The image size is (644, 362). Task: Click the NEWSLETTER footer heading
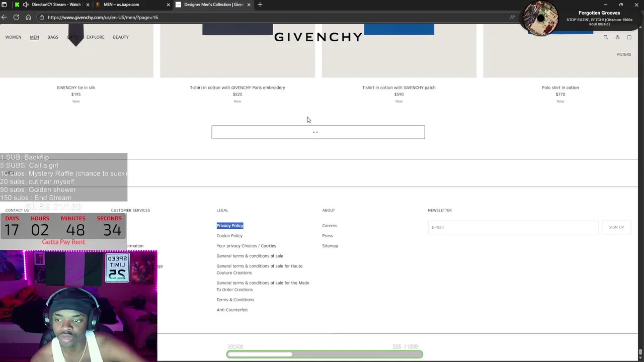(440, 210)
